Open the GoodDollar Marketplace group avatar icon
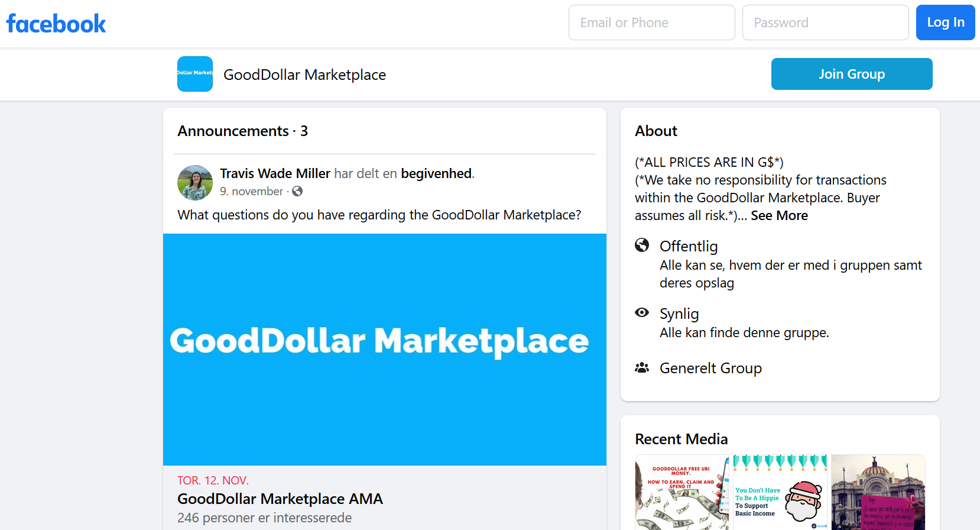980x530 pixels. click(x=195, y=74)
